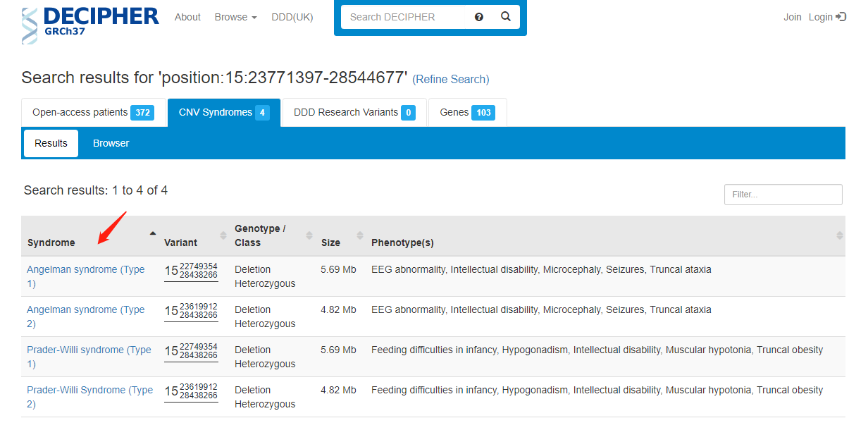
Task: Click the 372 badge on Open-access patients
Action: (x=142, y=113)
